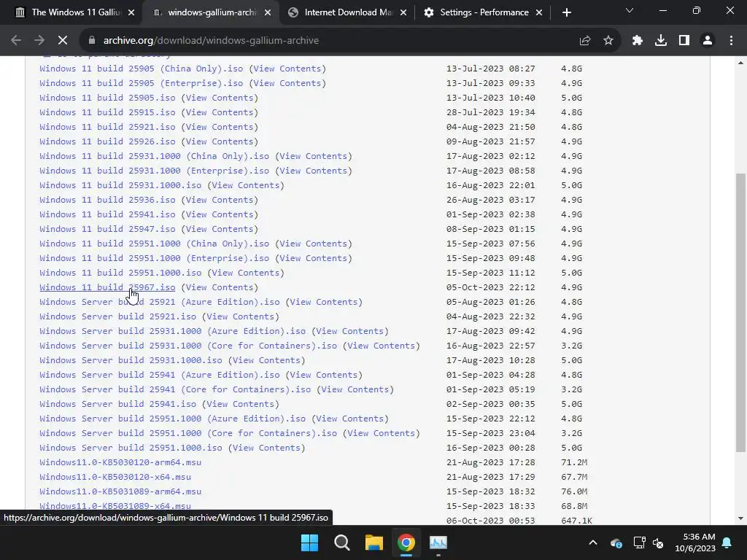Show hidden system tray icons

click(x=593, y=542)
